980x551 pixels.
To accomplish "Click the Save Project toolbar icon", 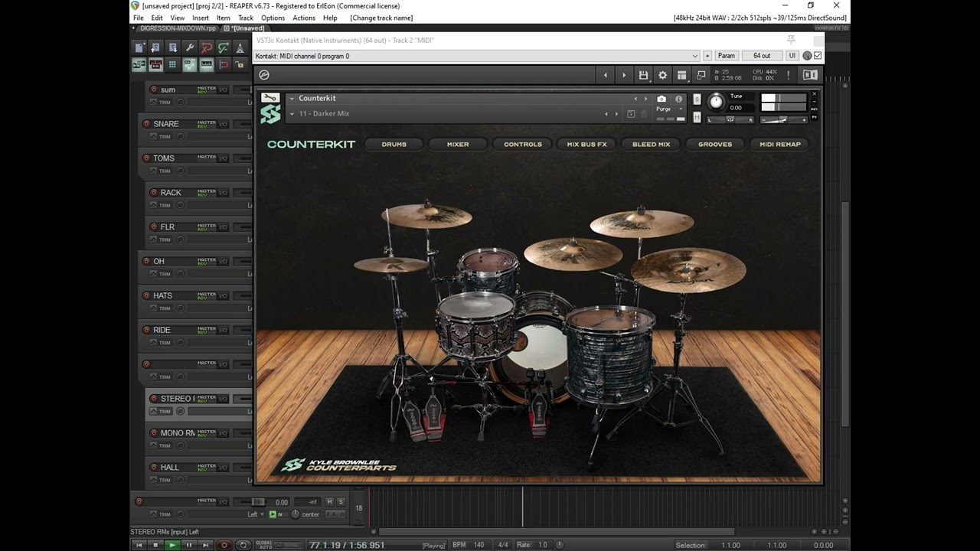I will click(x=172, y=47).
